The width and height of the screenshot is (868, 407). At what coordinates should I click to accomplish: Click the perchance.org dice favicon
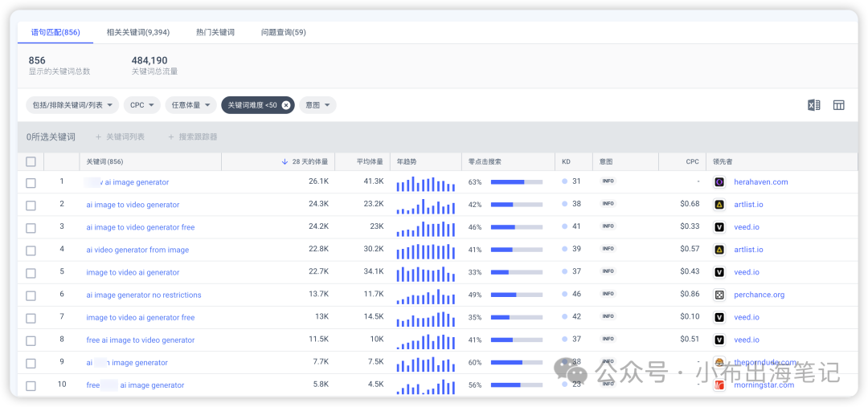[x=719, y=295]
